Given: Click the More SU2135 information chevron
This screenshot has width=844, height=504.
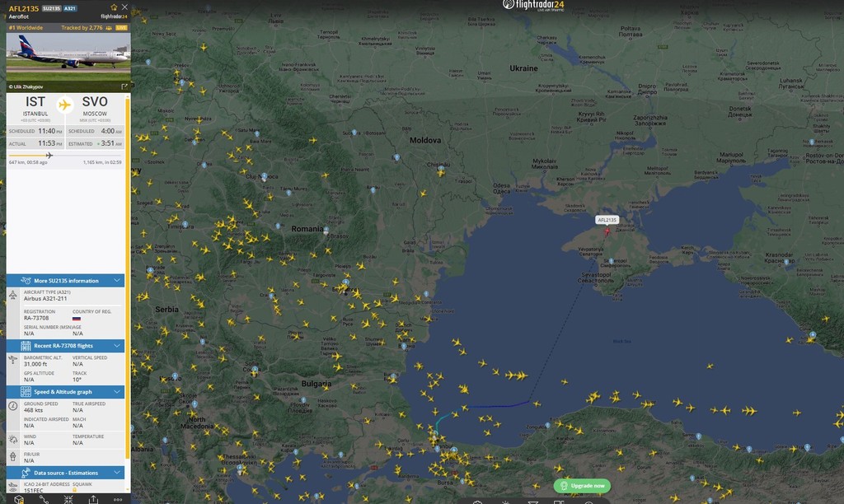Looking at the screenshot, I should point(117,280).
